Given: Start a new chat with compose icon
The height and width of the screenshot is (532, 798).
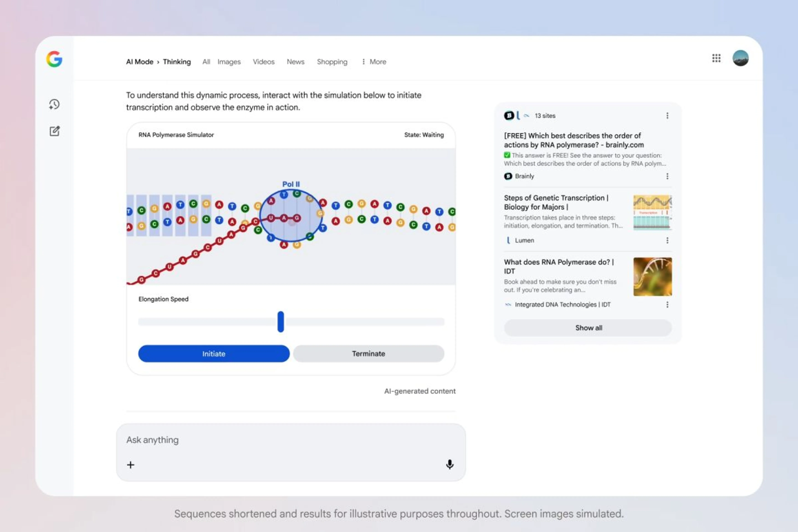Looking at the screenshot, I should click(55, 131).
